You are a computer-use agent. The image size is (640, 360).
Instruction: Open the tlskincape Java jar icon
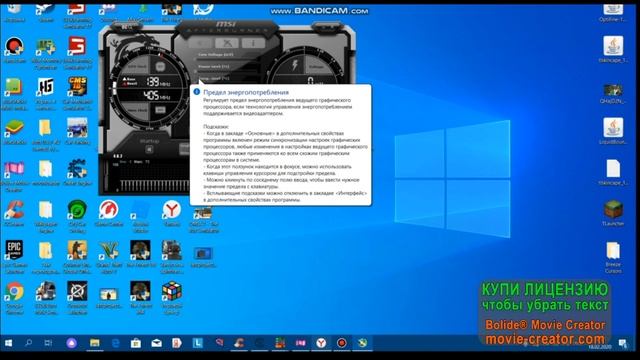[613, 46]
